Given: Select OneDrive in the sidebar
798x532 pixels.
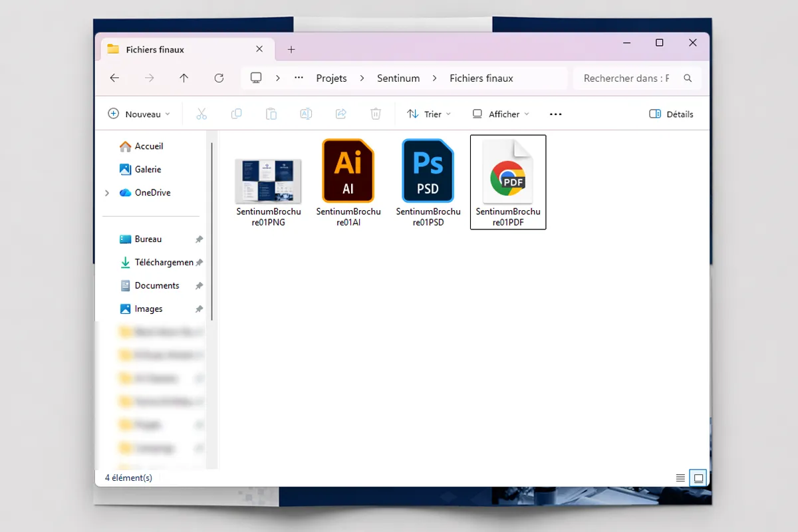Looking at the screenshot, I should (145, 193).
